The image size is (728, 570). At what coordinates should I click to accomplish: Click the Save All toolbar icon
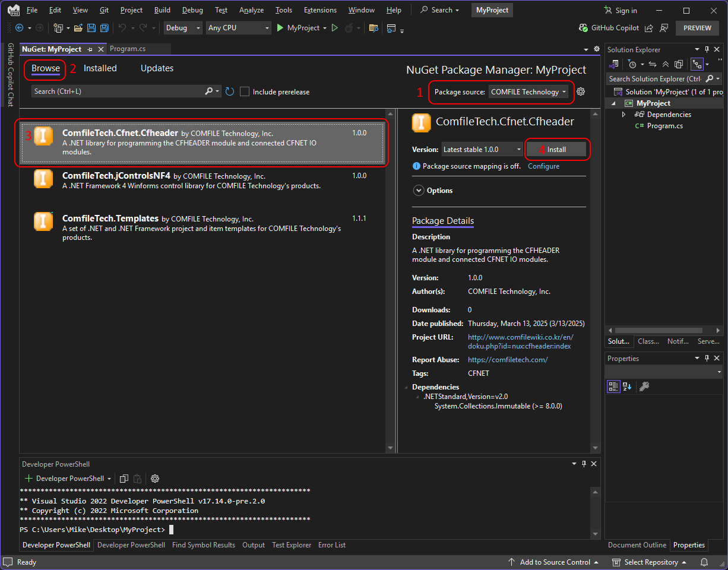point(105,28)
